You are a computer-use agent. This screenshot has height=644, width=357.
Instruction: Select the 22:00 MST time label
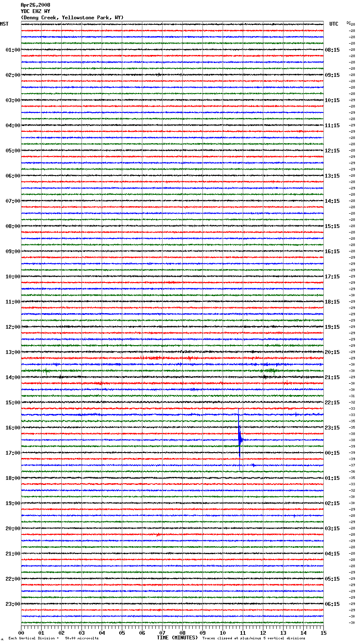click(x=13, y=579)
